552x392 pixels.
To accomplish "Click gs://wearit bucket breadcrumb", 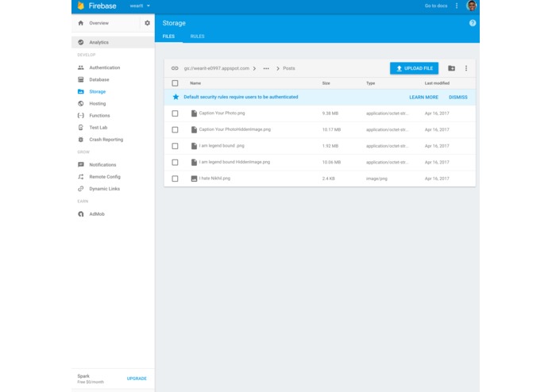I will [217, 68].
